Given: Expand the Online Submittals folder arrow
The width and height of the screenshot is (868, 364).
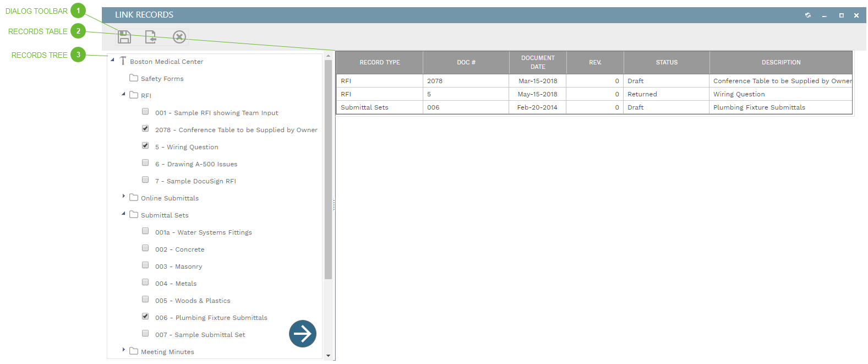Looking at the screenshot, I should click(124, 196).
